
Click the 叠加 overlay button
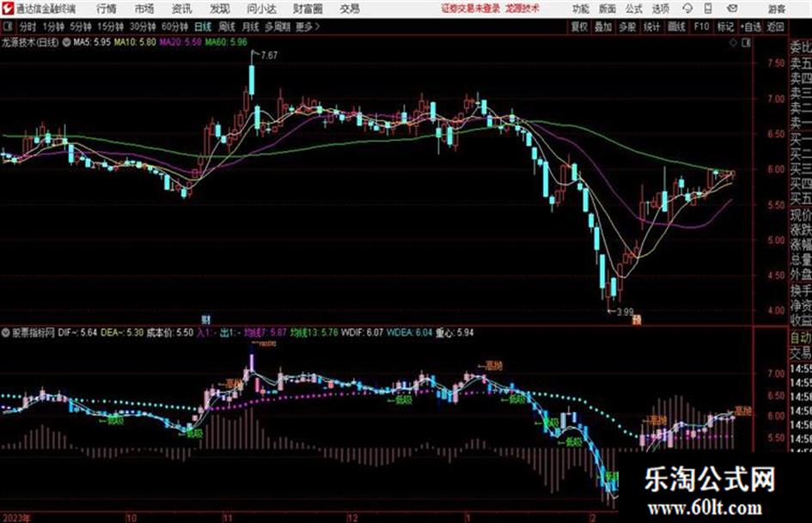(603, 27)
